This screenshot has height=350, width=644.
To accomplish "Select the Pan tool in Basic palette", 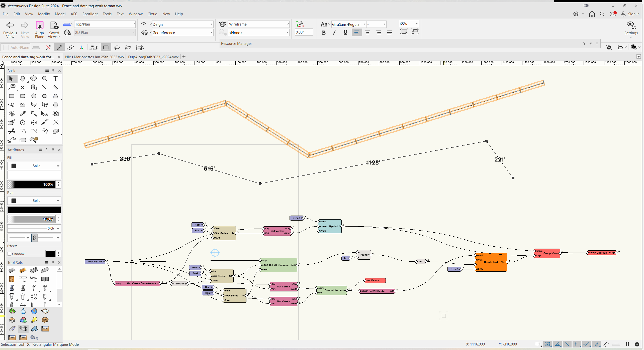I will pyautogui.click(x=23, y=78).
